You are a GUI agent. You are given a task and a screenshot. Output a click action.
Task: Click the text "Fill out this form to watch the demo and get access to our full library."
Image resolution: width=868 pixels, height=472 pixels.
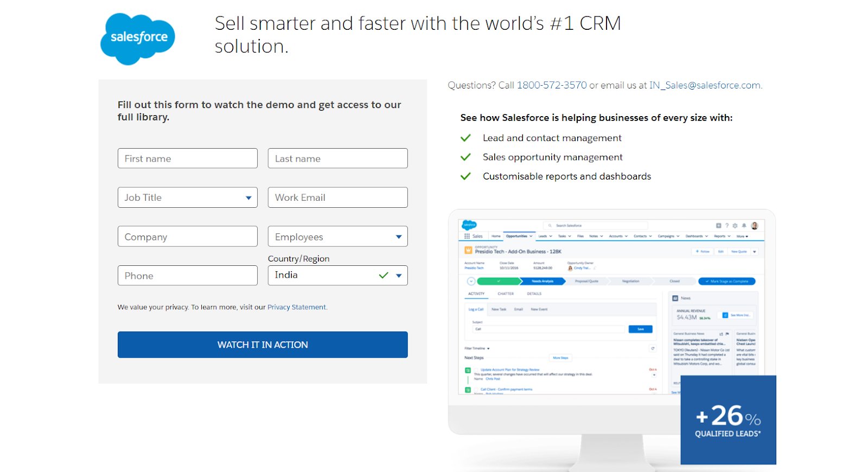pyautogui.click(x=259, y=111)
